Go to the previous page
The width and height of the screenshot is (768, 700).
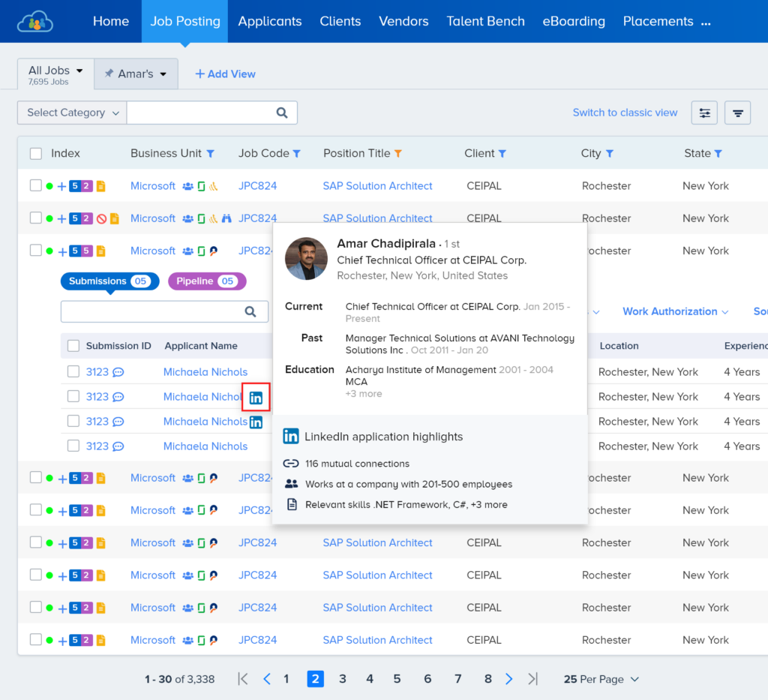coord(267,679)
